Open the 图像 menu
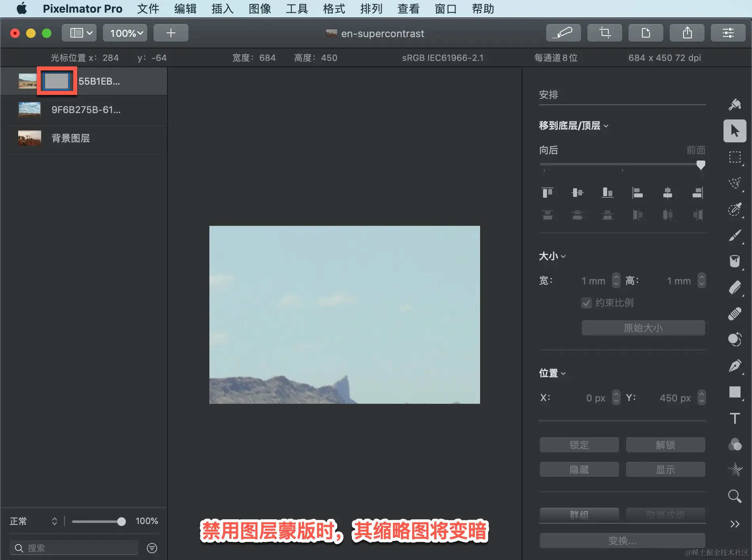Image resolution: width=752 pixels, height=560 pixels. pos(260,9)
